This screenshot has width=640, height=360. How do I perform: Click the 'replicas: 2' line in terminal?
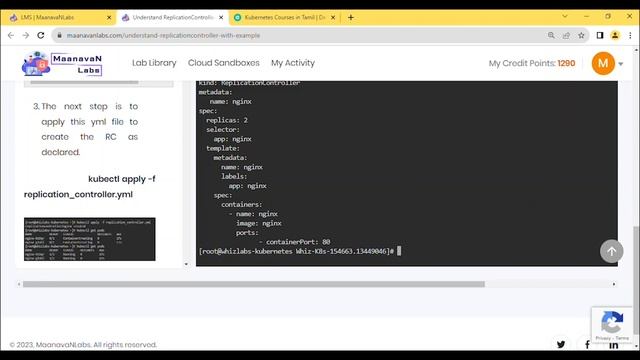tap(227, 120)
